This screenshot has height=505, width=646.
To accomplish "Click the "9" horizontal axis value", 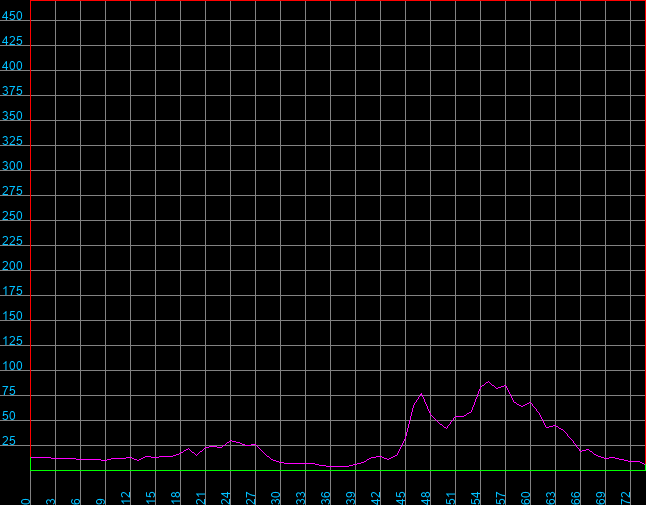I will click(101, 501).
